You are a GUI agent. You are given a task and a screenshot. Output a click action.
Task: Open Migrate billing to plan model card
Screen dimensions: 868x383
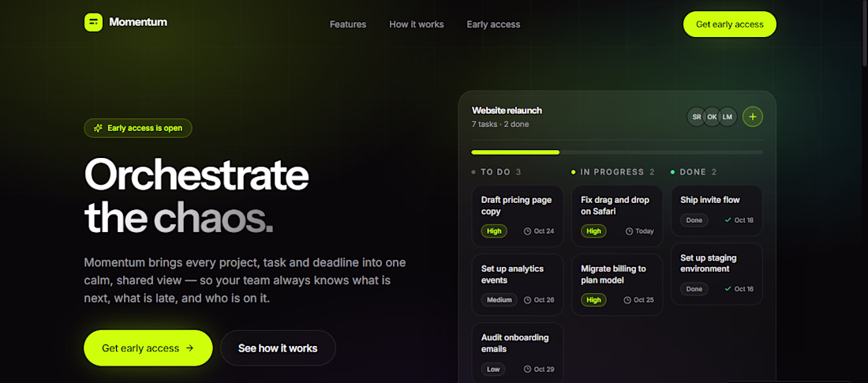(617, 285)
